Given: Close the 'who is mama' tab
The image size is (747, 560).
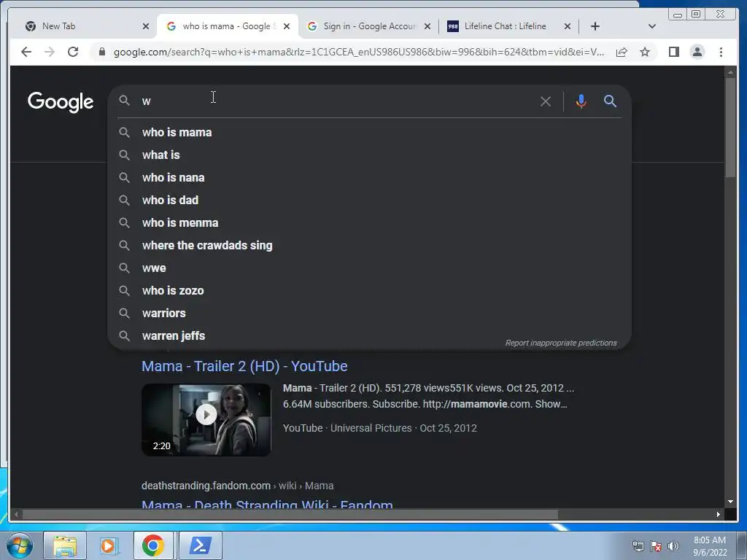Looking at the screenshot, I should tap(286, 26).
